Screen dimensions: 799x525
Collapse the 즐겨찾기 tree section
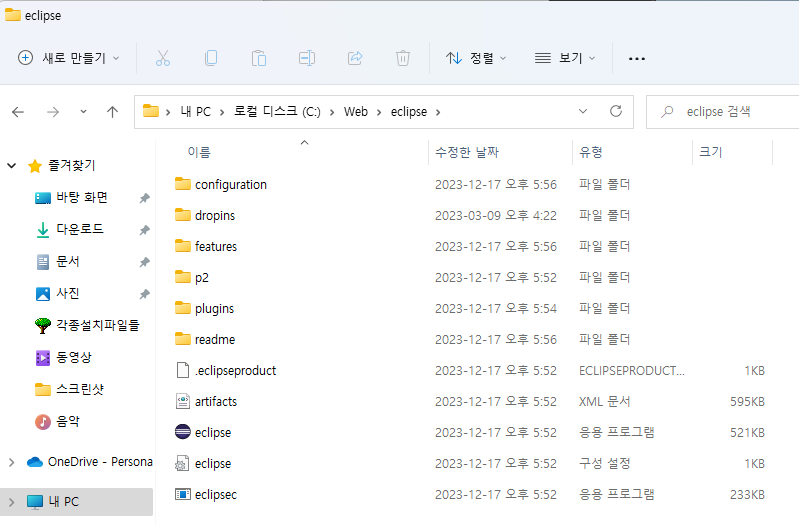(12, 166)
